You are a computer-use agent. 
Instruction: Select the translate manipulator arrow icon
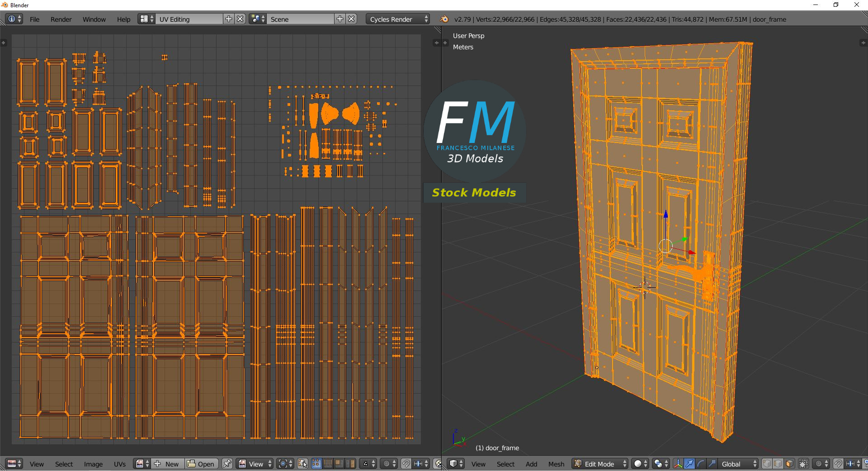pos(689,464)
